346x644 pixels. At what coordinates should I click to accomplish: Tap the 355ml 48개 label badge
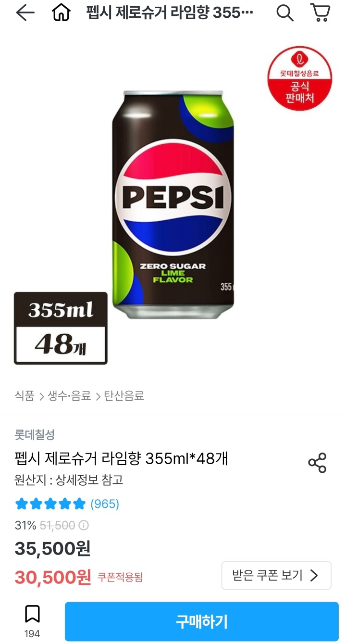pyautogui.click(x=61, y=328)
